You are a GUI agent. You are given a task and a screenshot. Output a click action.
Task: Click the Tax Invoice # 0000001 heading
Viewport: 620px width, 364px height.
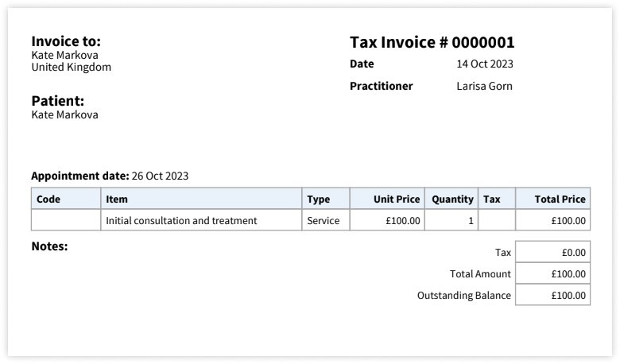click(x=432, y=43)
